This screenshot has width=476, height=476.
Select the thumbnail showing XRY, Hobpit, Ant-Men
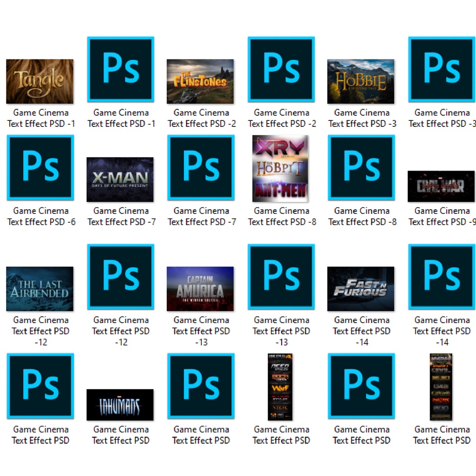click(280, 168)
